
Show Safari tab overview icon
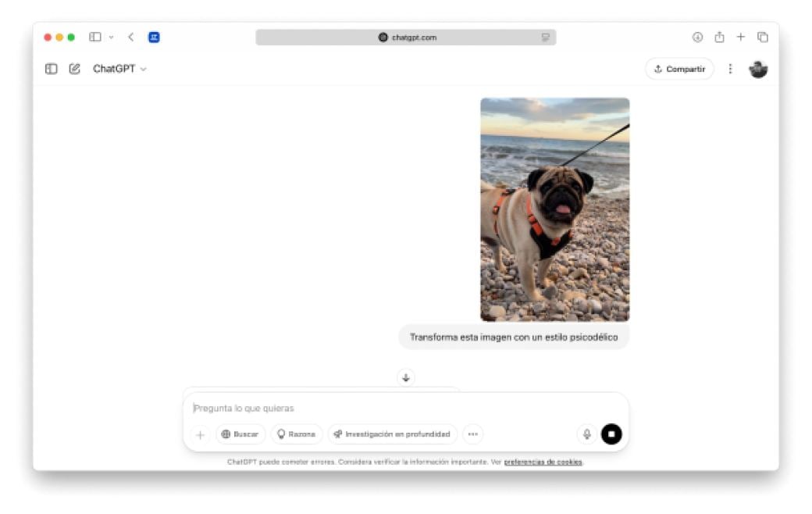coord(762,37)
